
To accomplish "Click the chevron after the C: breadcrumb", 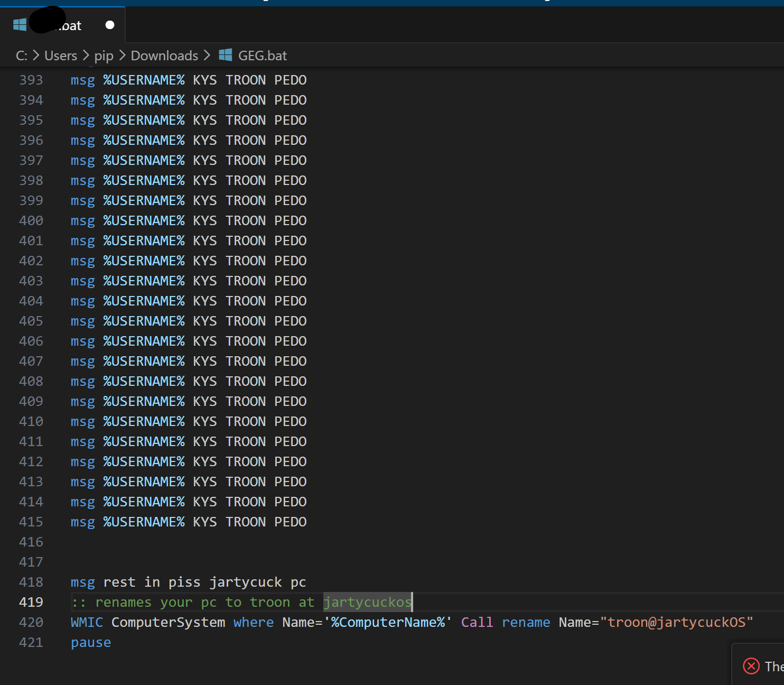I will 36,55.
